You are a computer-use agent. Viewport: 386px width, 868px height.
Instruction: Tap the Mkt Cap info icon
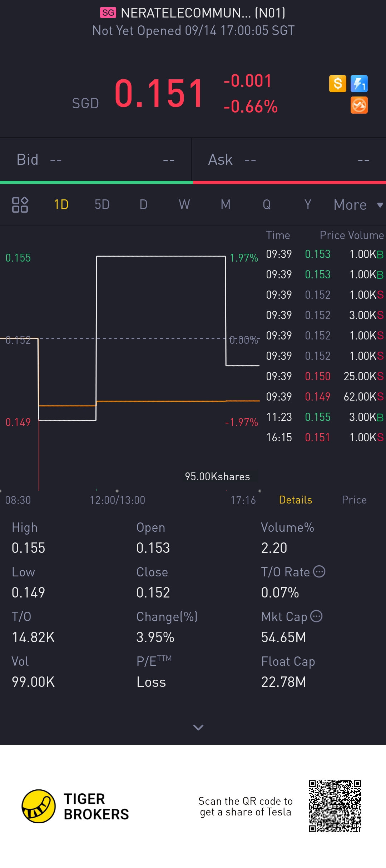[316, 616]
